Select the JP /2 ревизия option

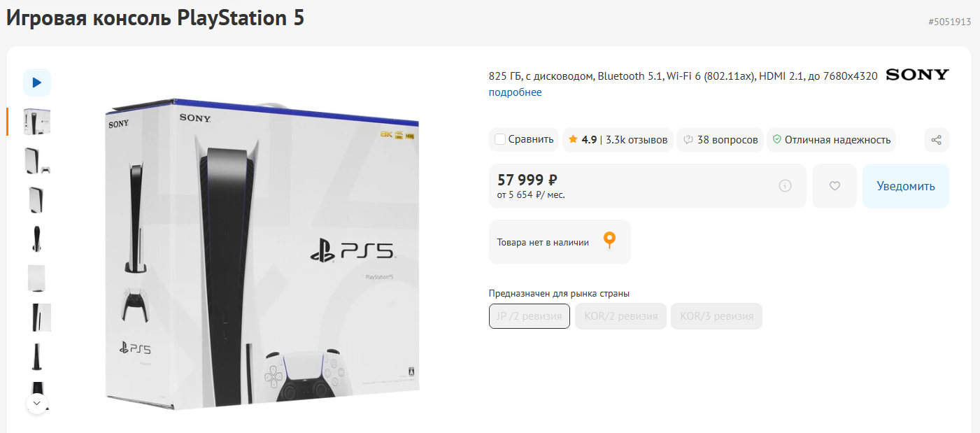529,316
